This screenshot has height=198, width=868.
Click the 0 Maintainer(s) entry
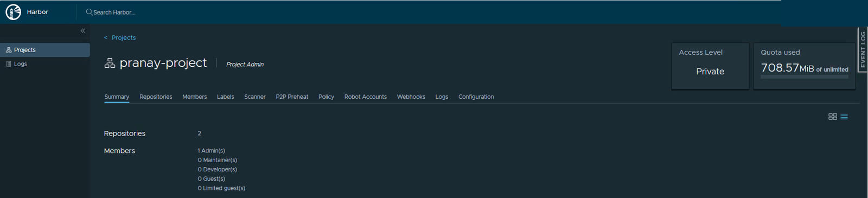tap(218, 160)
